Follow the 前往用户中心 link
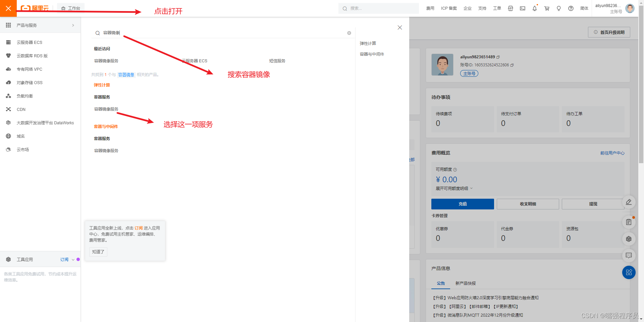This screenshot has width=644, height=322. click(x=612, y=153)
